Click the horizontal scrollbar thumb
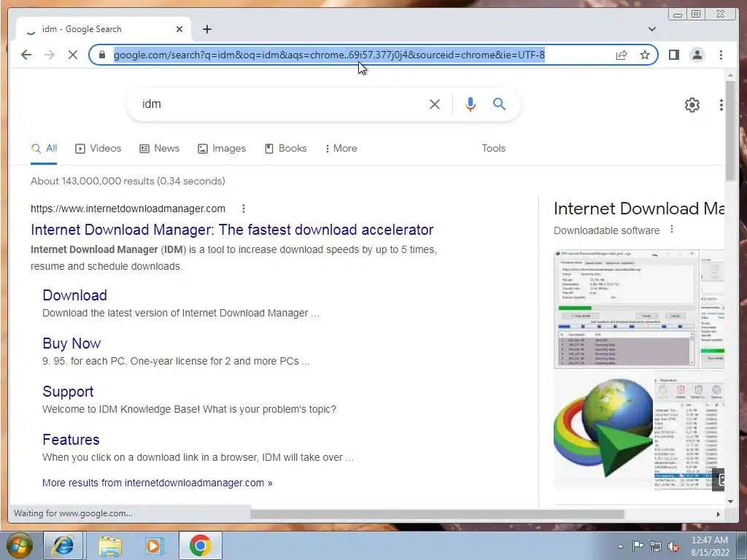The height and width of the screenshot is (560, 747). coord(438,514)
